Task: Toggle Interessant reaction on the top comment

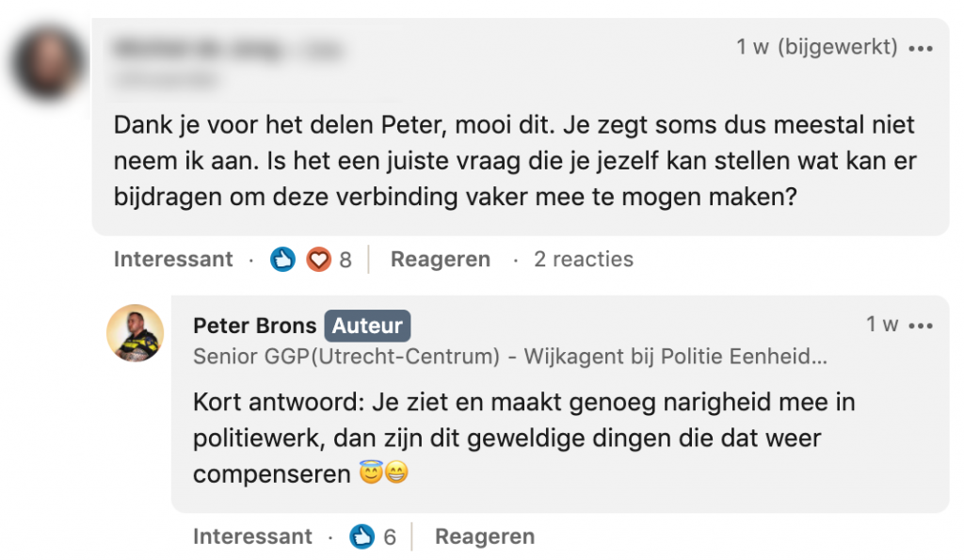Action: tap(173, 260)
